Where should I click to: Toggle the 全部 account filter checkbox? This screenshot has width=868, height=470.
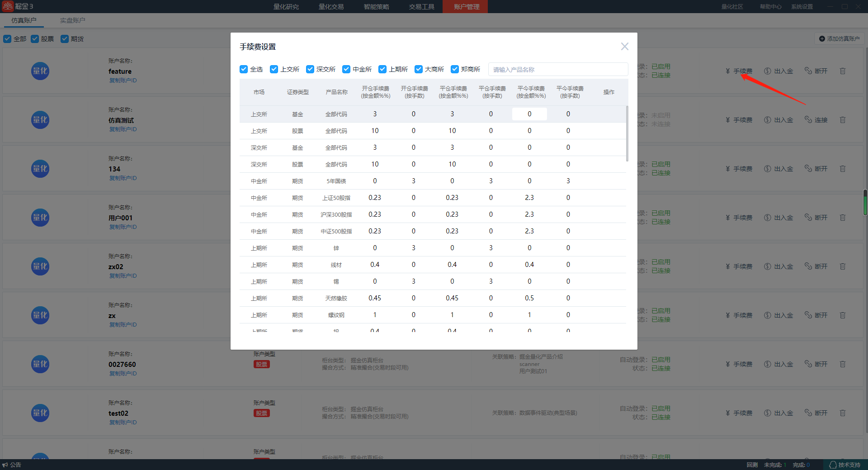[7, 39]
